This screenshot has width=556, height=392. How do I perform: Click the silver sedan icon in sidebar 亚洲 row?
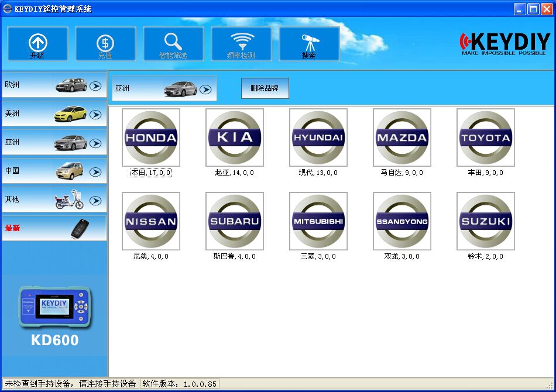[x=70, y=143]
